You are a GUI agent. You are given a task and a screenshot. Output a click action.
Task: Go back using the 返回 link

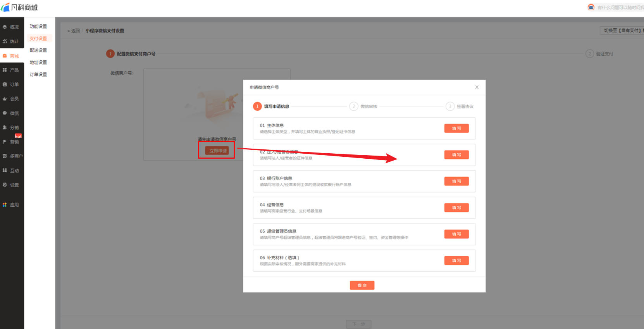[74, 31]
